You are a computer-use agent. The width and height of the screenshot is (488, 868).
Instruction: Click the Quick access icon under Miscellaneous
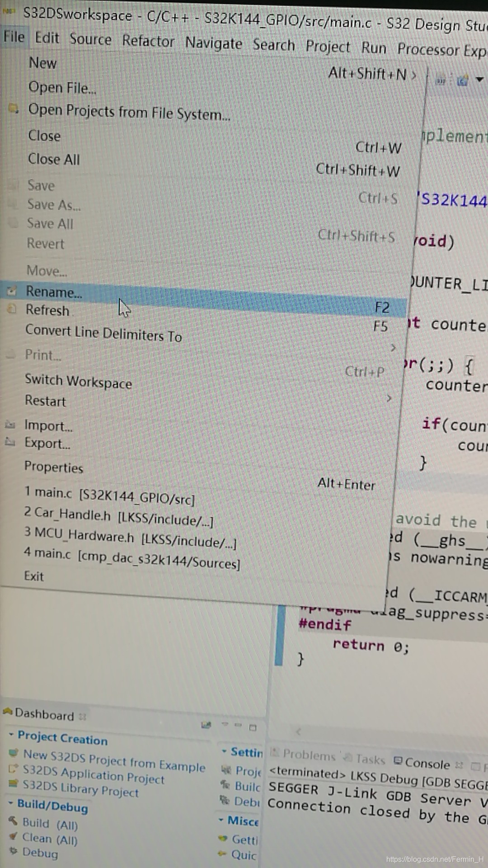[221, 854]
